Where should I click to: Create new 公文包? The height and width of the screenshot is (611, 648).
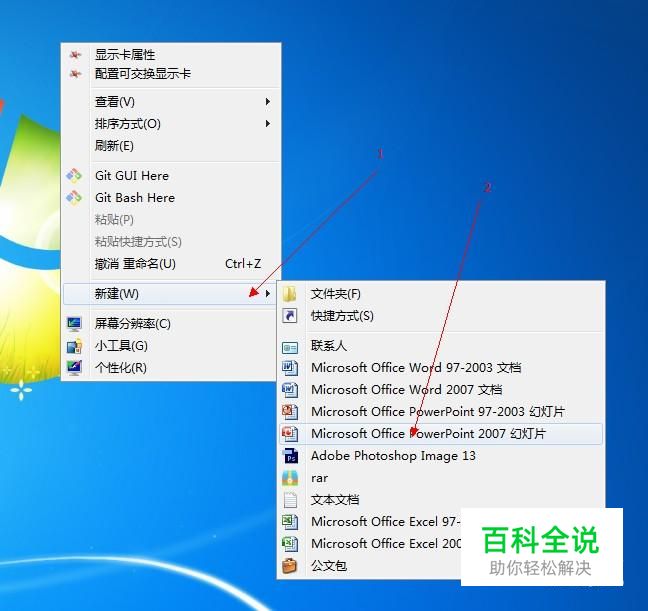point(370,566)
